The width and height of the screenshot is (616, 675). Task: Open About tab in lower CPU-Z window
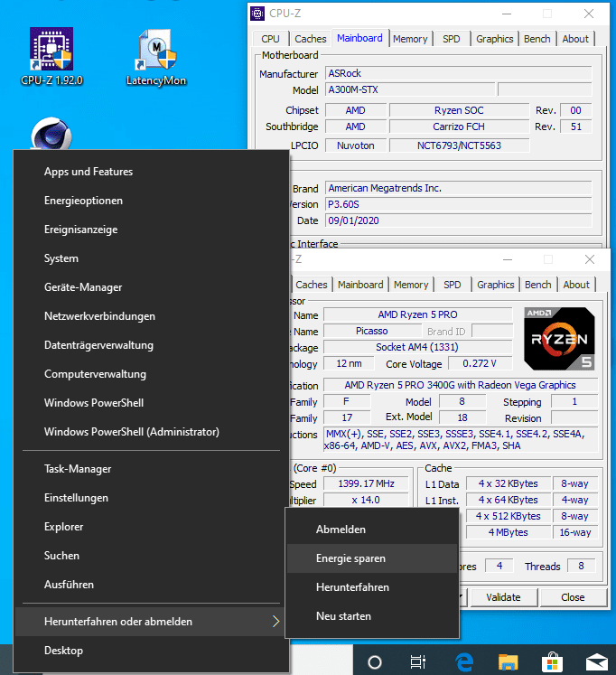coord(576,285)
